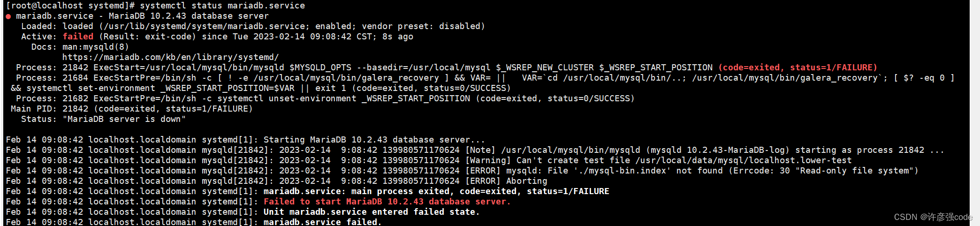Click the red '(code=exited, status=1/FAILURE)' text
Viewport: 980px width, 226px height.
point(798,68)
